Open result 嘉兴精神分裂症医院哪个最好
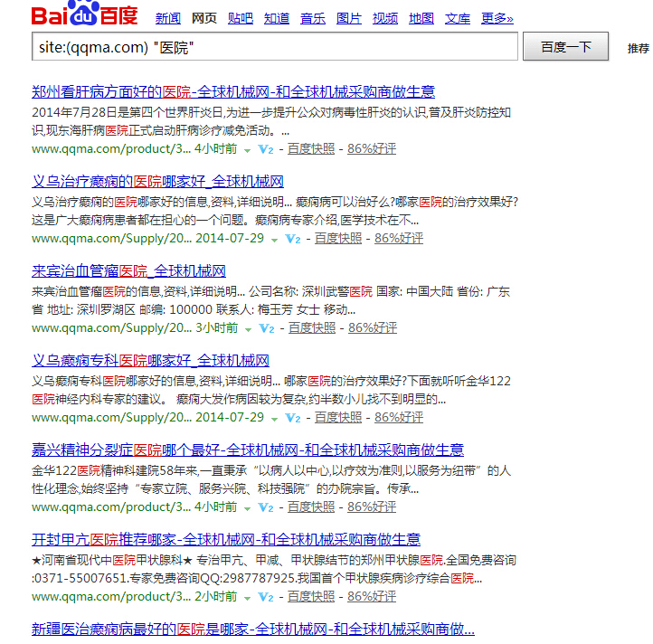653x644 pixels. point(248,450)
